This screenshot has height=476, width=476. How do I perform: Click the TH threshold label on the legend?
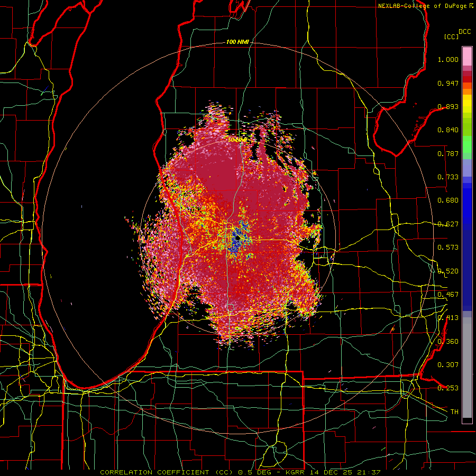(x=454, y=412)
